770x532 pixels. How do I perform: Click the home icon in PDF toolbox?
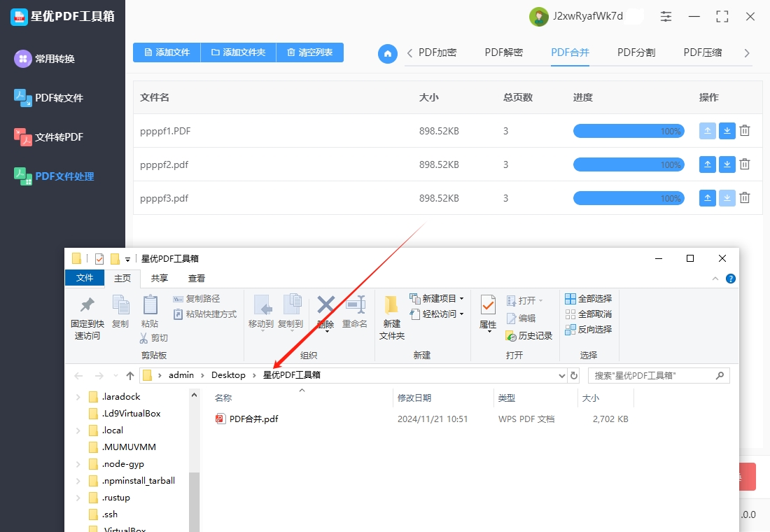pyautogui.click(x=388, y=53)
